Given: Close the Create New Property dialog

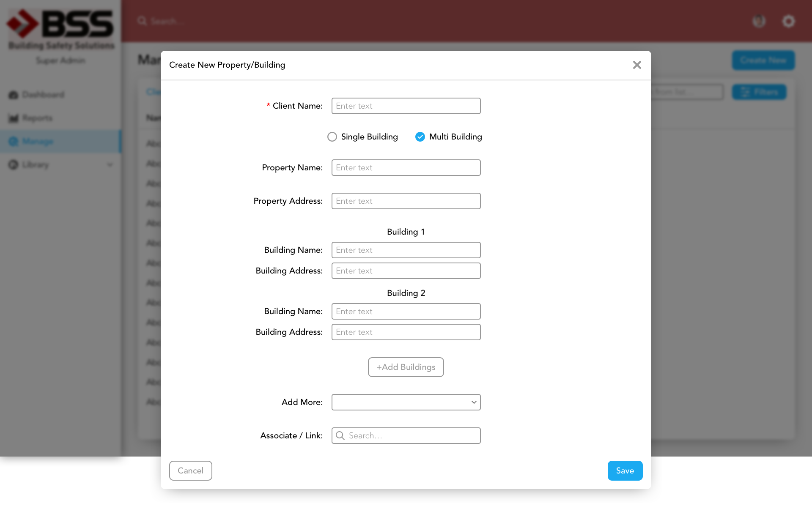Looking at the screenshot, I should pos(637,65).
